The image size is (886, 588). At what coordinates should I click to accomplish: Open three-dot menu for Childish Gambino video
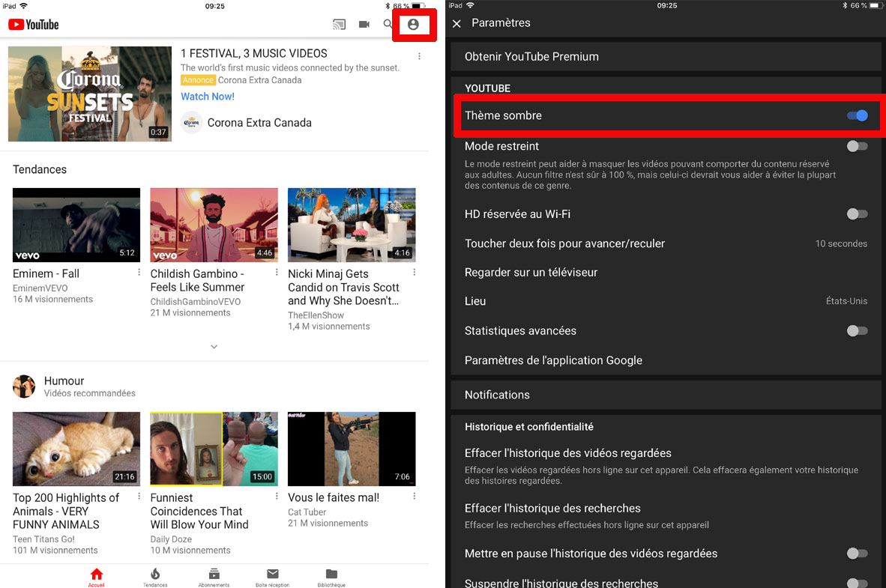277,272
